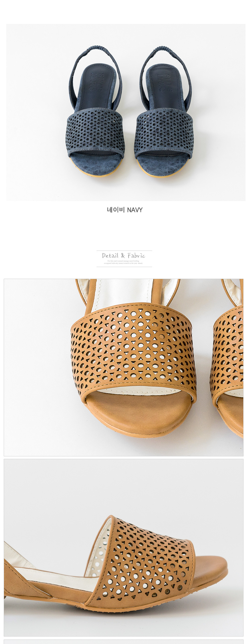Click the 네이비 NAVY color label
Screen dimensions: 249x644
pyautogui.click(x=125, y=210)
